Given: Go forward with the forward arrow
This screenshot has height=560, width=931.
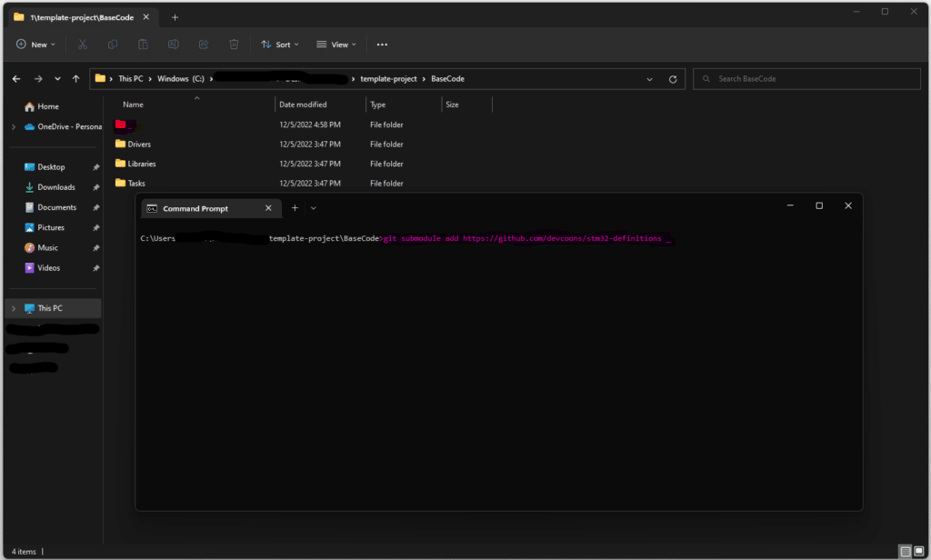Looking at the screenshot, I should click(x=38, y=79).
